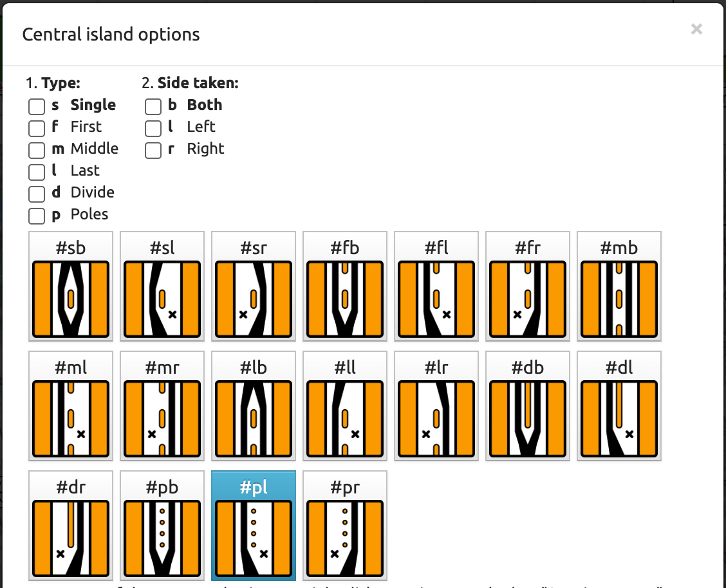Check the Poles type checkbox
726x588 pixels.
tap(37, 216)
